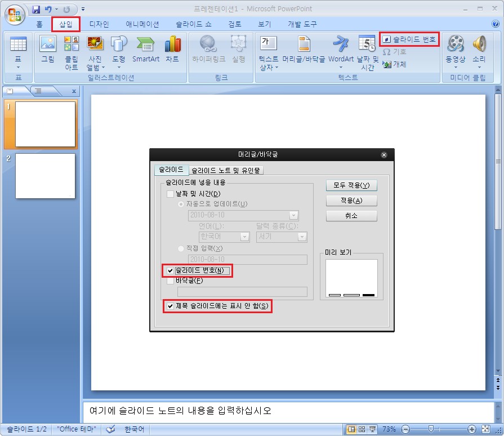Click Apply to All (모두 적용) button

pos(351,185)
